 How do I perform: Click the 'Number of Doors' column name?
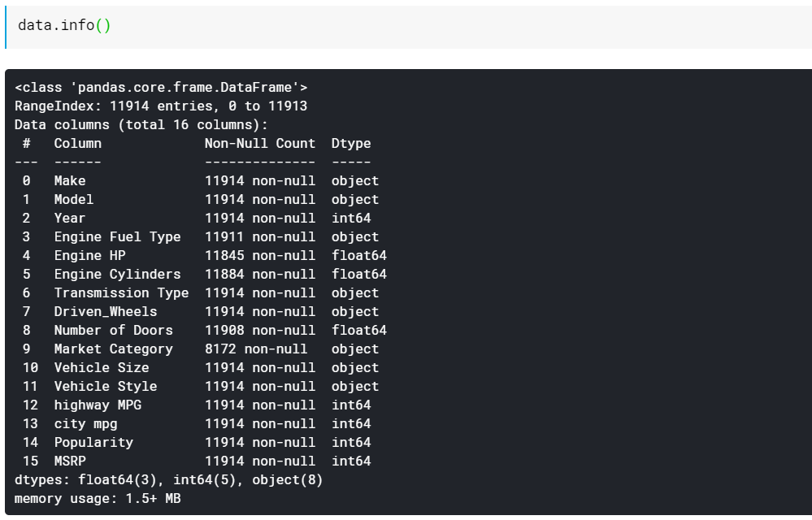coord(113,330)
